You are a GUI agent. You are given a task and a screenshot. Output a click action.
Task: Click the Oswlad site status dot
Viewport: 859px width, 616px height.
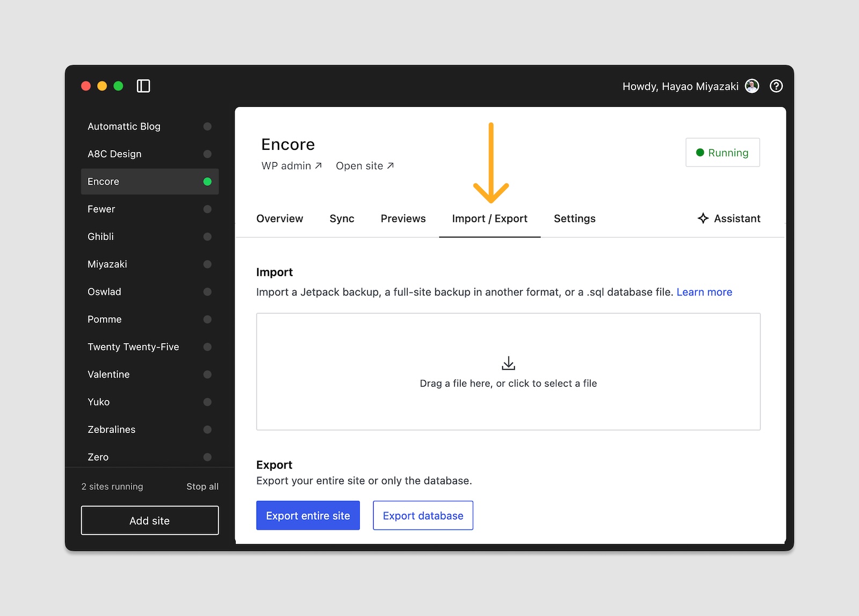207,292
